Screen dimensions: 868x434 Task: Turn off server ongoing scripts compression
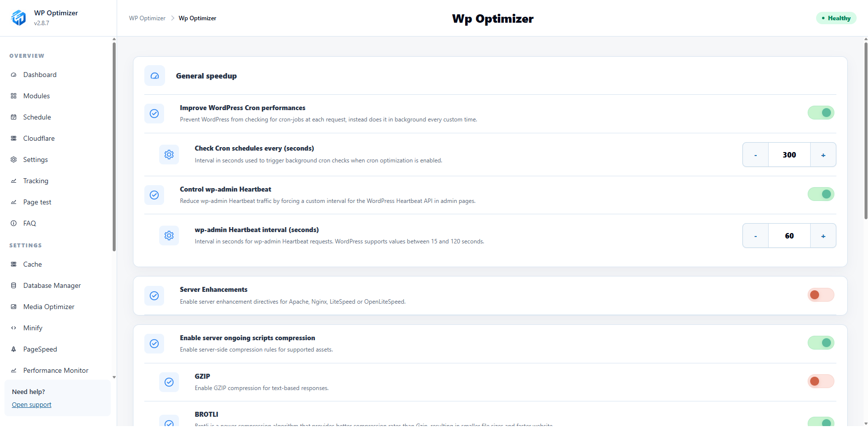(821, 343)
